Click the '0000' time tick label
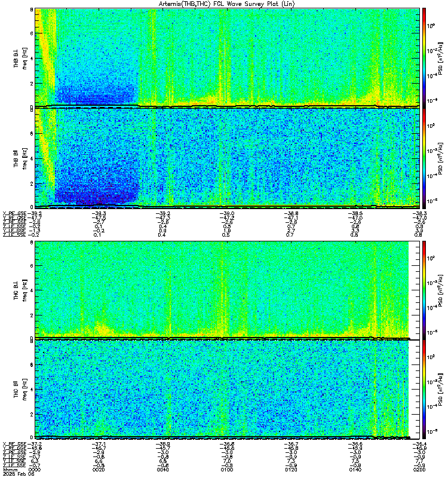The image size is (448, 478). (x=34, y=470)
